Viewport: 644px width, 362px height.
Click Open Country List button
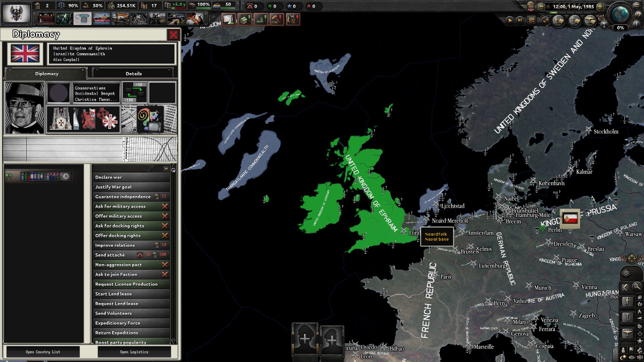(x=43, y=352)
